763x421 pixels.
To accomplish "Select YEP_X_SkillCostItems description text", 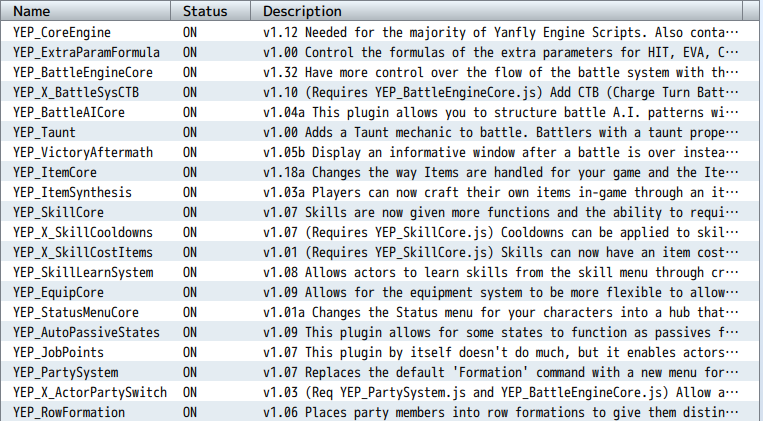I will pyautogui.click(x=501, y=252).
